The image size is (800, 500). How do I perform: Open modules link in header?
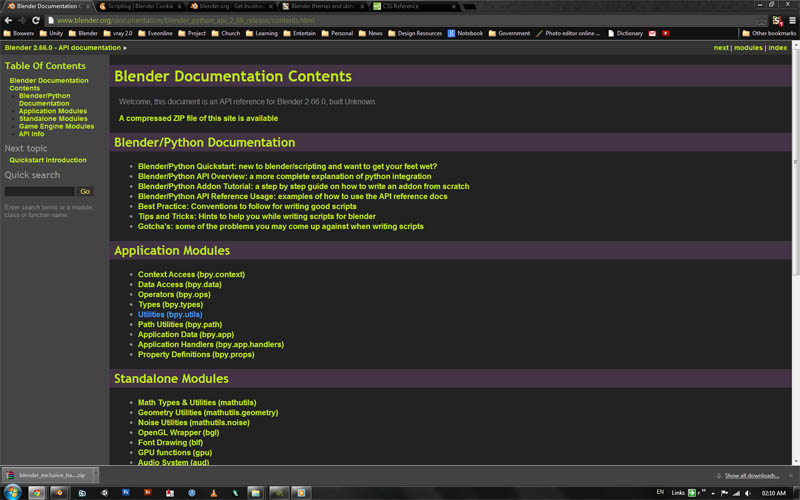pyautogui.click(x=748, y=47)
